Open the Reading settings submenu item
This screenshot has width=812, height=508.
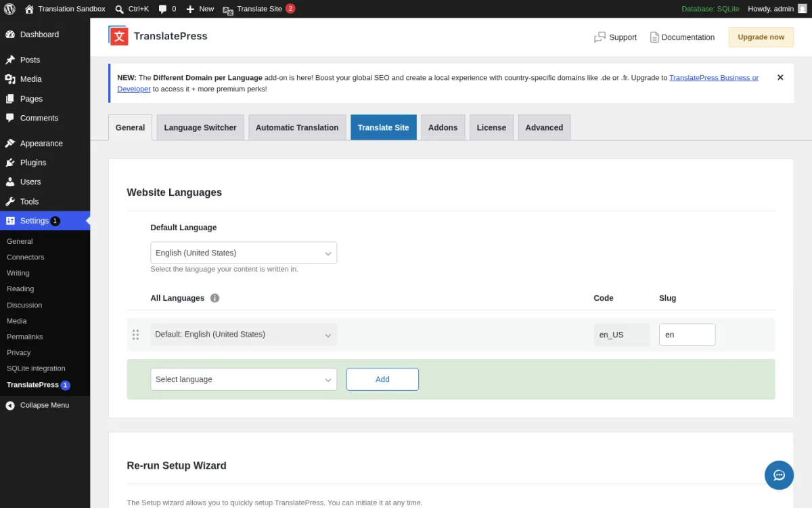click(20, 289)
